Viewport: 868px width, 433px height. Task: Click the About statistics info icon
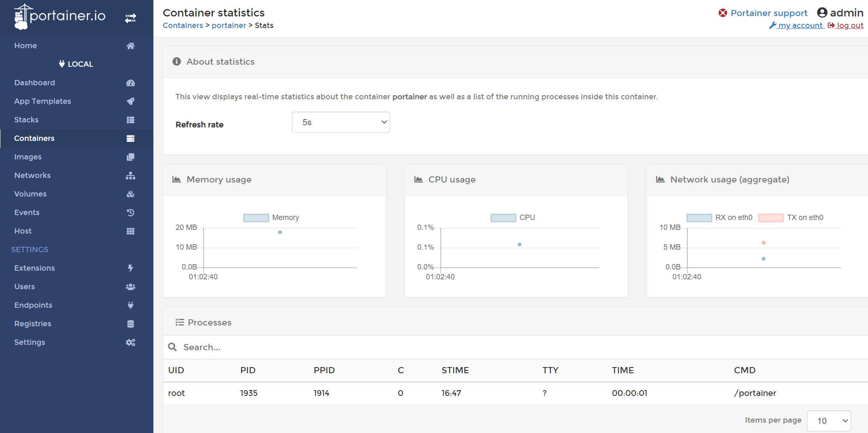click(177, 62)
